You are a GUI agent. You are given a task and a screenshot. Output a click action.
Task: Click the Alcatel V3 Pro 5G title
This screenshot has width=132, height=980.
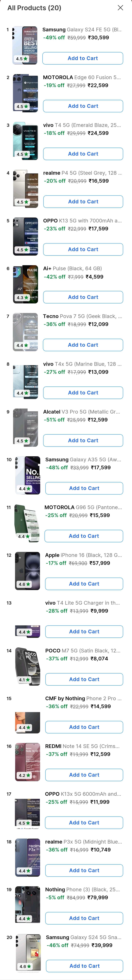pyautogui.click(x=82, y=412)
